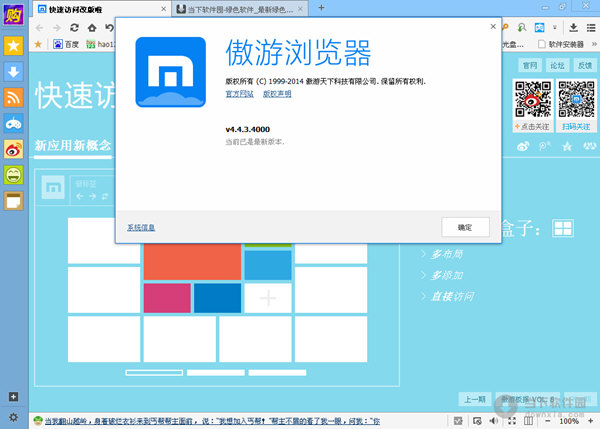Click the bookmarks bar star icon
600x429 pixels.
tap(38, 44)
